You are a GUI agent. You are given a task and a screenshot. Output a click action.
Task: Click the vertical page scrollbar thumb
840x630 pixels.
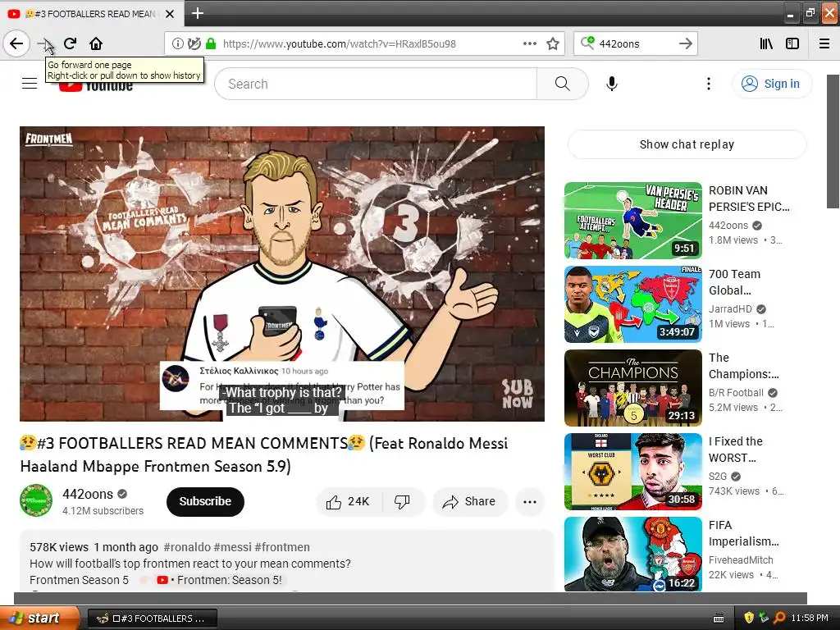pos(833,141)
